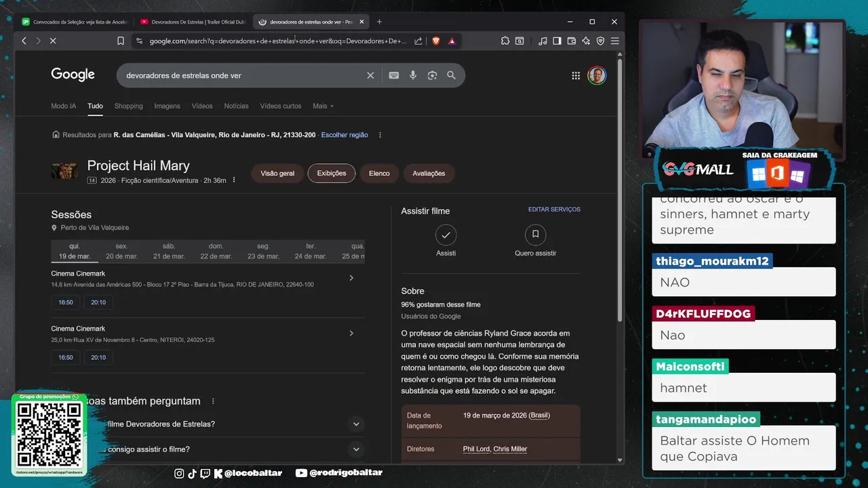
Task: Click the Visão geral chip
Action: coord(277,174)
